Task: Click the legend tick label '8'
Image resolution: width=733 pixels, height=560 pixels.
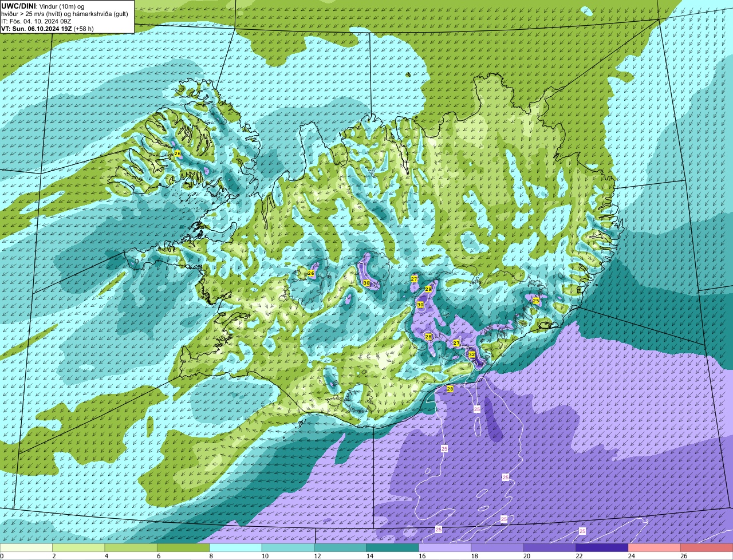Action: [210, 556]
